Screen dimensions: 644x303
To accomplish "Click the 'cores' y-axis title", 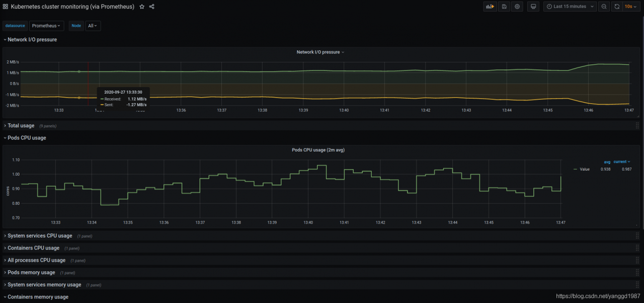I will [8, 191].
